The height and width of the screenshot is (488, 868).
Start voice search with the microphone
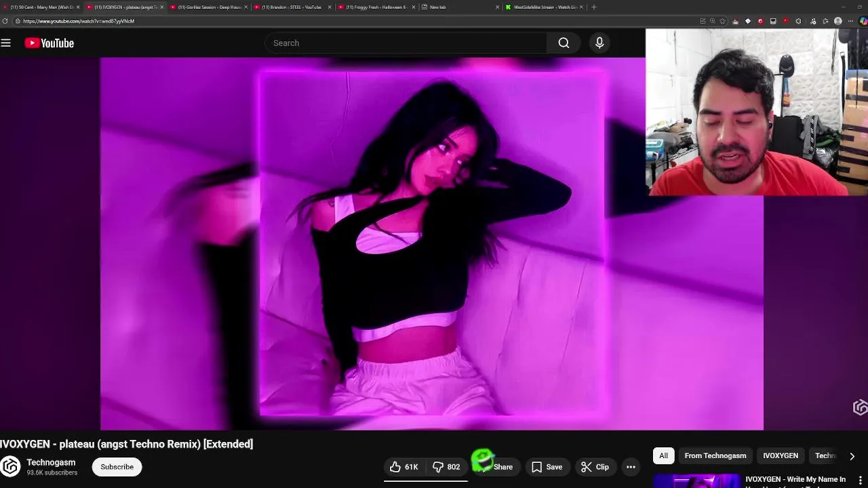click(x=599, y=43)
